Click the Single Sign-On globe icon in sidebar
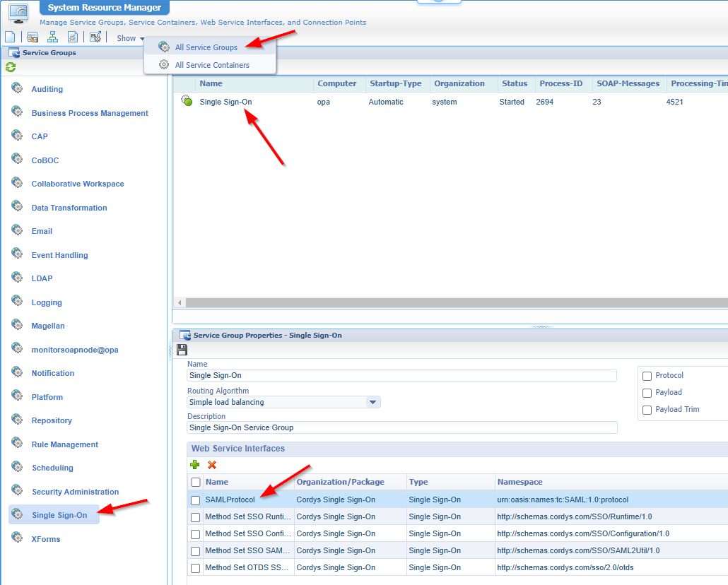 click(x=16, y=514)
